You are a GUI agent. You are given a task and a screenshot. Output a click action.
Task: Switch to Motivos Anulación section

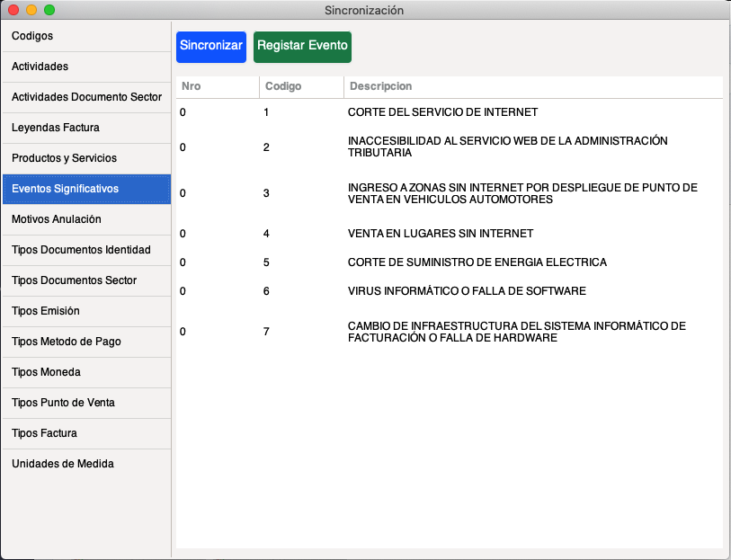click(x=85, y=219)
